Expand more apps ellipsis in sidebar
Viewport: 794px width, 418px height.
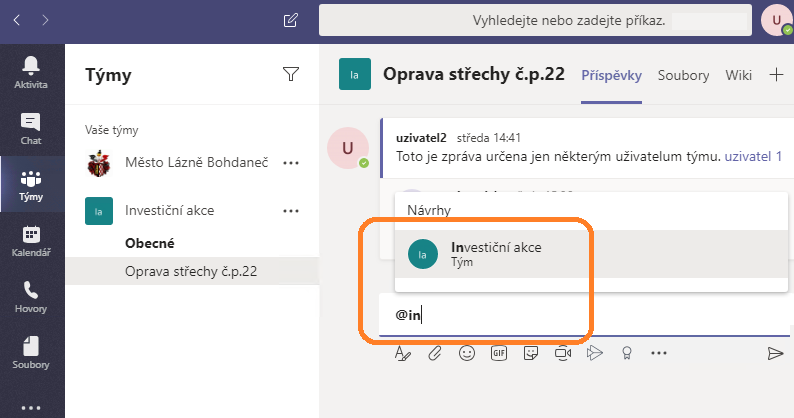(31, 407)
